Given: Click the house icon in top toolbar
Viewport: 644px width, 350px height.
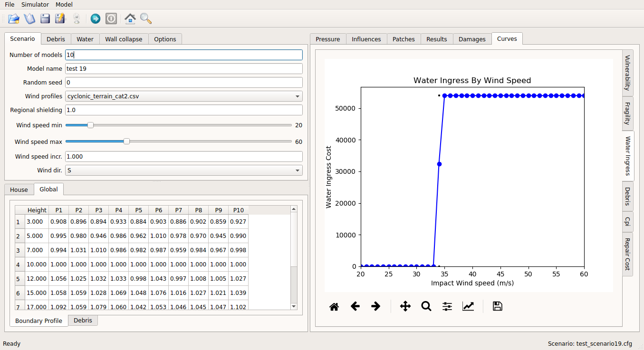Looking at the screenshot, I should (x=130, y=19).
